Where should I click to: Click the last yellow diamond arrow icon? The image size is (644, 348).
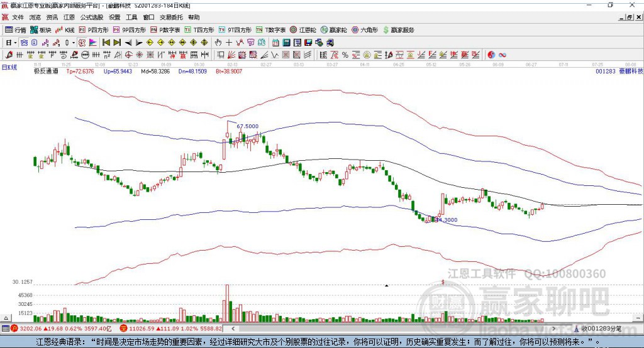pos(204,43)
